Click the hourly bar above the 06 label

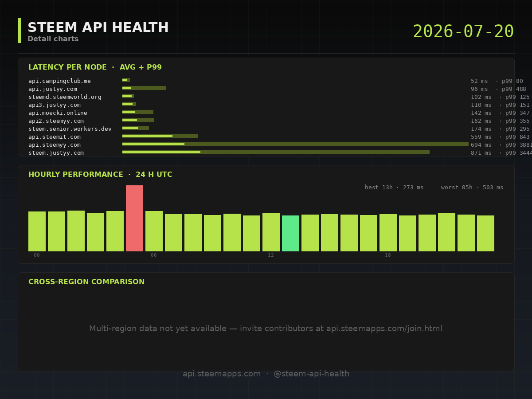154,231
